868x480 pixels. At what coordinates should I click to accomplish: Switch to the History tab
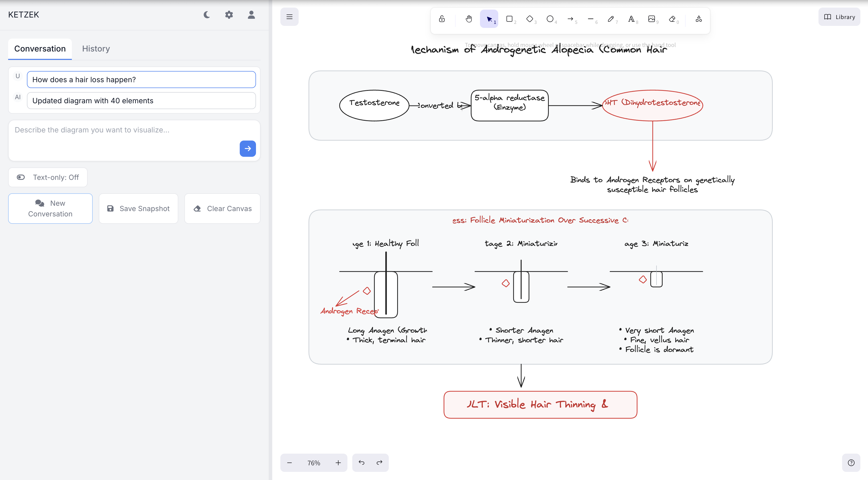click(96, 49)
